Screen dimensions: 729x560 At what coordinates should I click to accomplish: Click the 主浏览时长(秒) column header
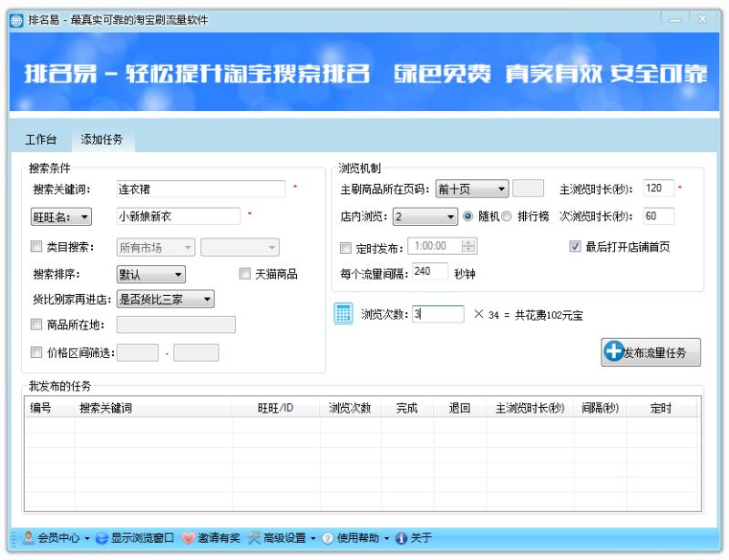[530, 408]
